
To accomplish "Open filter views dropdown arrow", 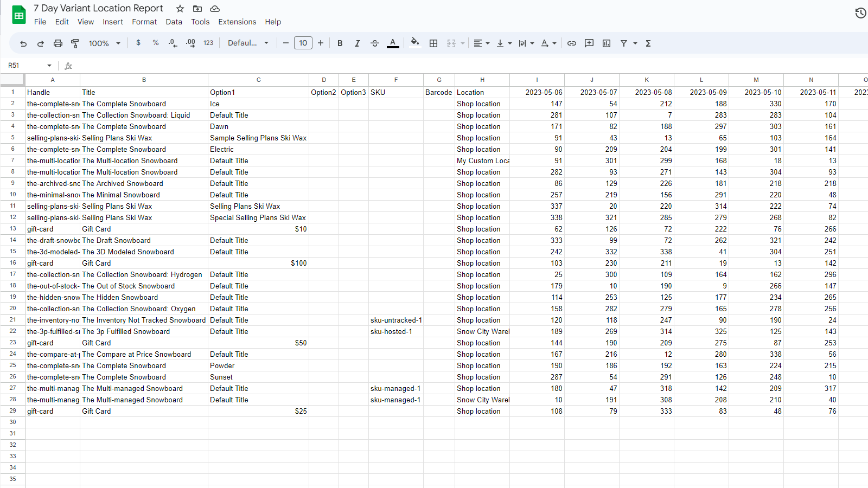I will [x=635, y=43].
